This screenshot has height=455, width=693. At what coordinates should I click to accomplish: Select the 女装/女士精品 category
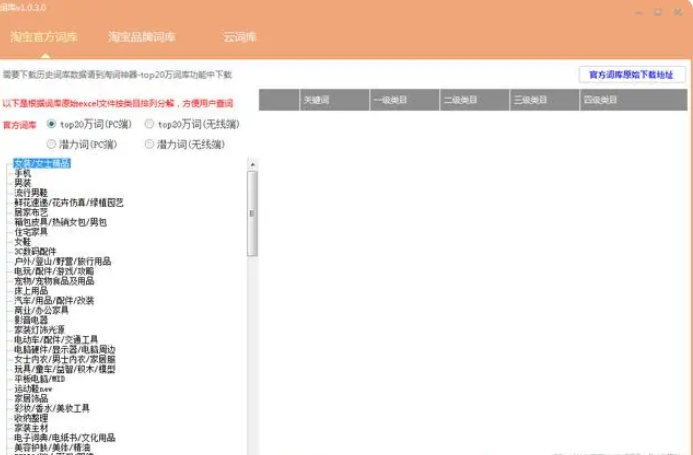(x=42, y=163)
